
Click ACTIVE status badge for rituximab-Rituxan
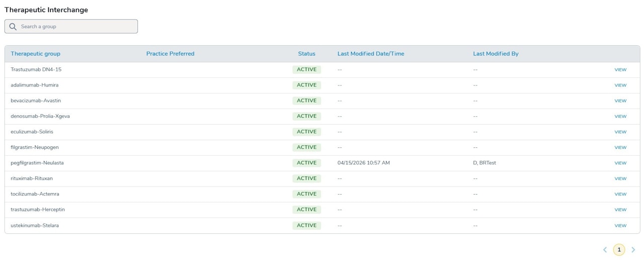click(306, 178)
